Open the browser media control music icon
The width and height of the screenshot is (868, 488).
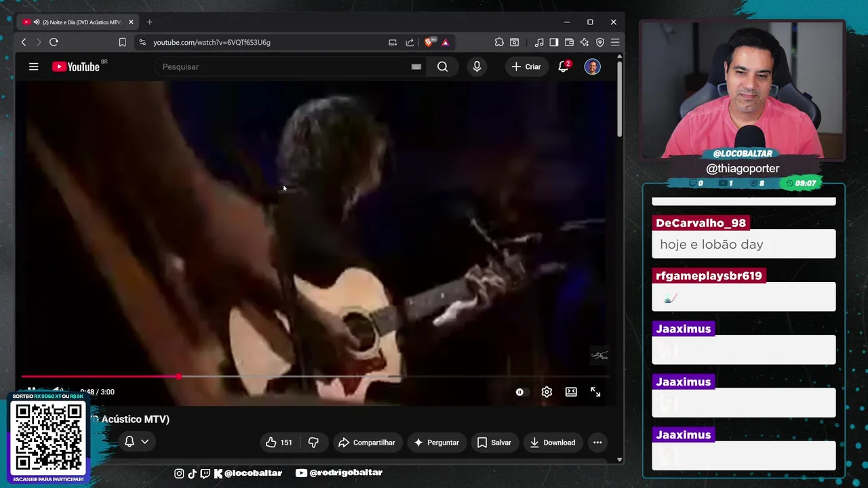coord(539,42)
